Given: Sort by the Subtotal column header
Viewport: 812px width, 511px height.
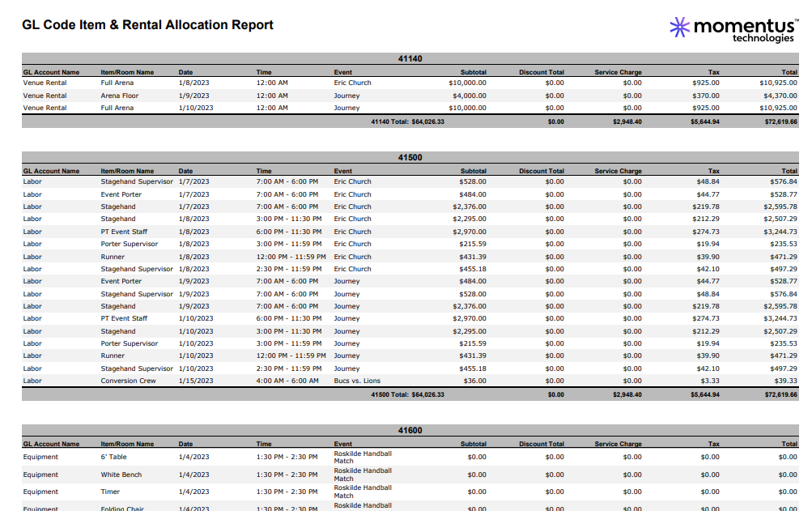Looking at the screenshot, I should coord(474,71).
